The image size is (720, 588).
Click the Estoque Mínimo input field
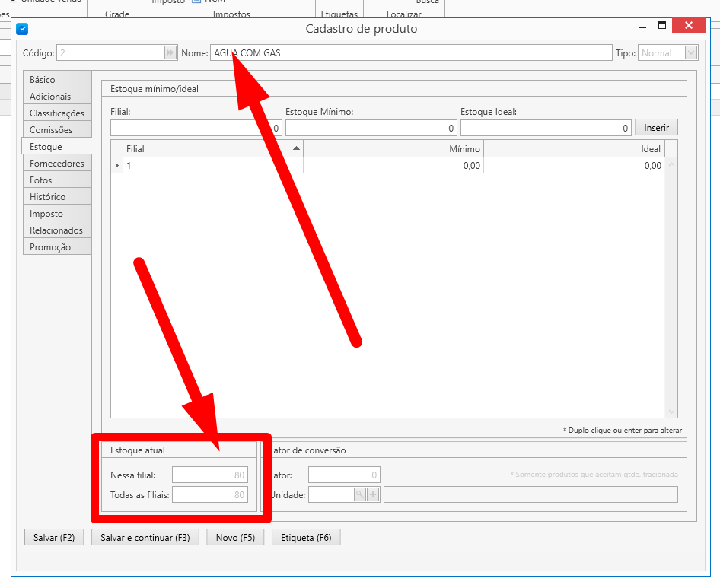pos(371,129)
